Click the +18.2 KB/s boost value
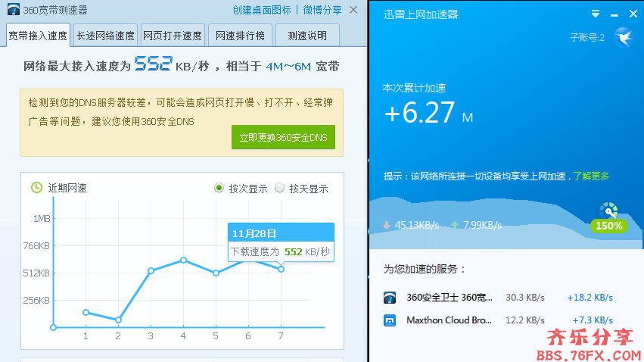644x362 pixels. (590, 298)
